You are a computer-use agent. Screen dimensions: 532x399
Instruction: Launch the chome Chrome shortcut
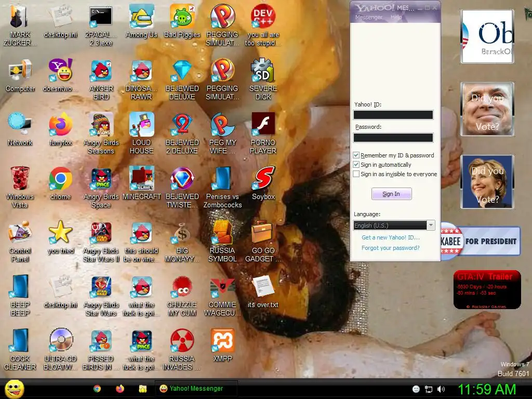pyautogui.click(x=60, y=183)
